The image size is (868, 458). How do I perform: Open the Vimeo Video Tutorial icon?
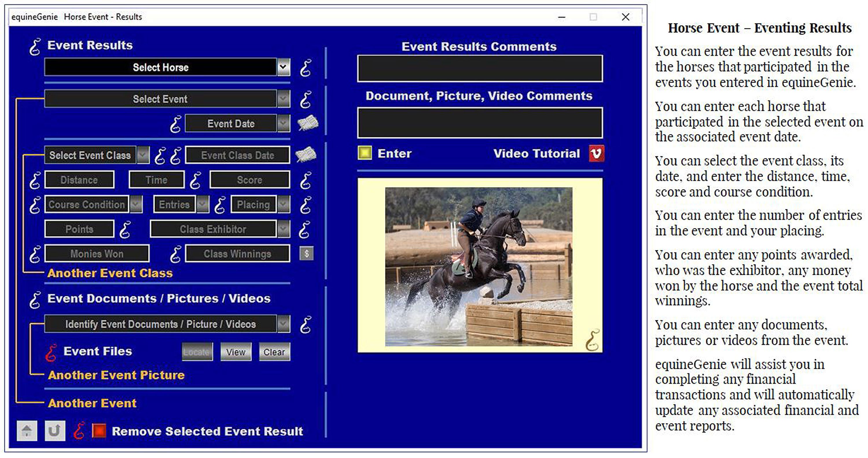(596, 153)
